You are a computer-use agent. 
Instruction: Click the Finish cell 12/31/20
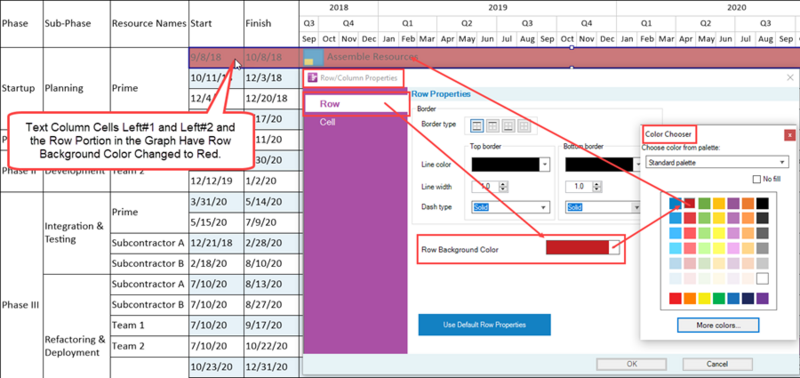pos(271,367)
